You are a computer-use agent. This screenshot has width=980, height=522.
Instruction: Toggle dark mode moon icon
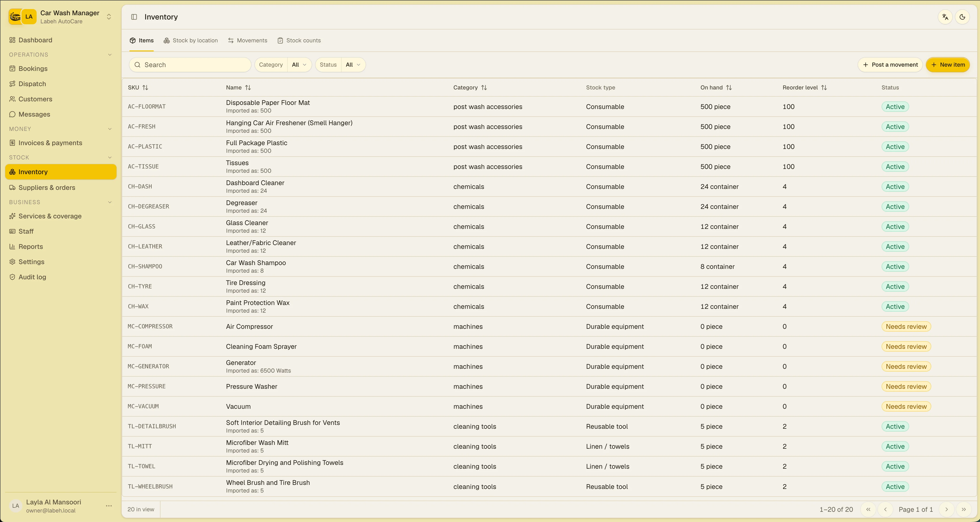coord(962,17)
